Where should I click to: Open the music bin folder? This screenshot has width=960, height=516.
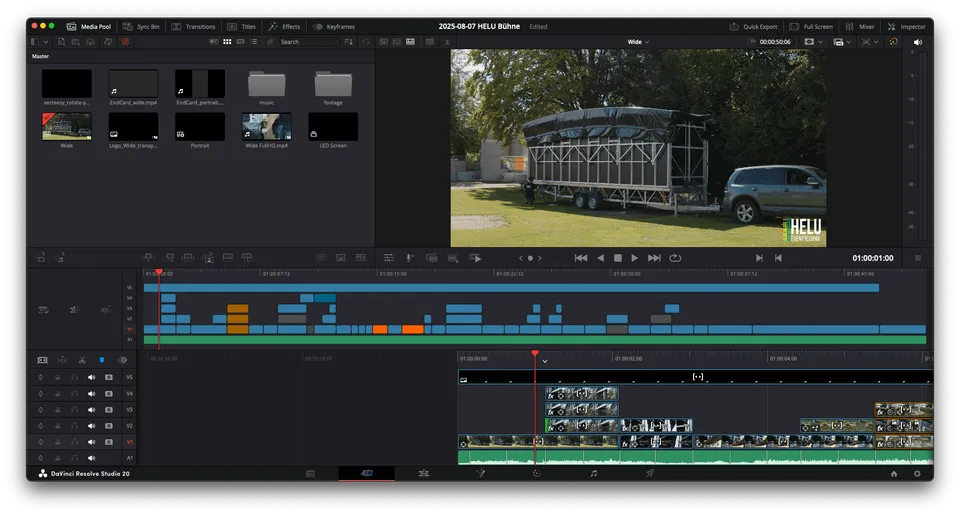click(x=266, y=84)
